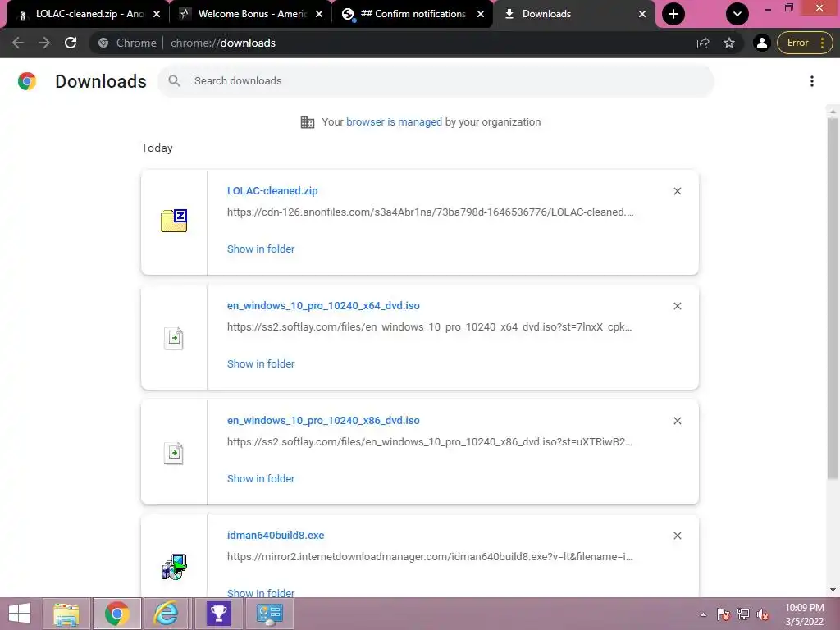Open the trophy app in taskbar
Image resolution: width=840 pixels, height=630 pixels.
218,614
